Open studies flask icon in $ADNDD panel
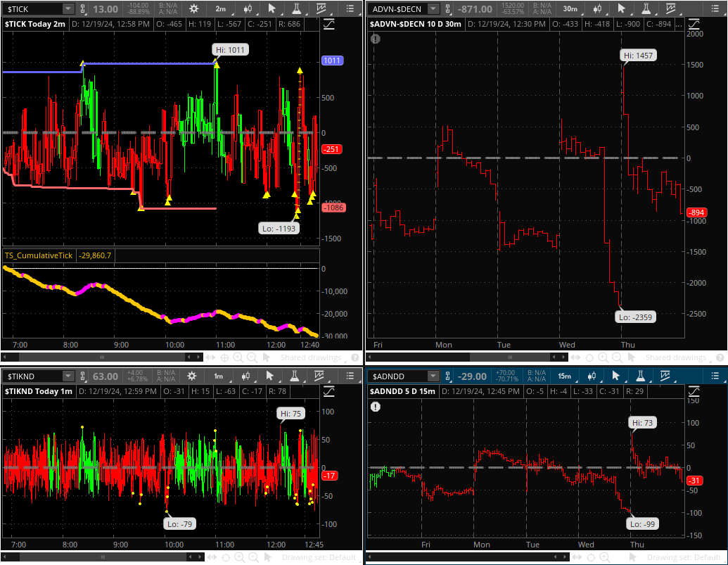 click(640, 376)
